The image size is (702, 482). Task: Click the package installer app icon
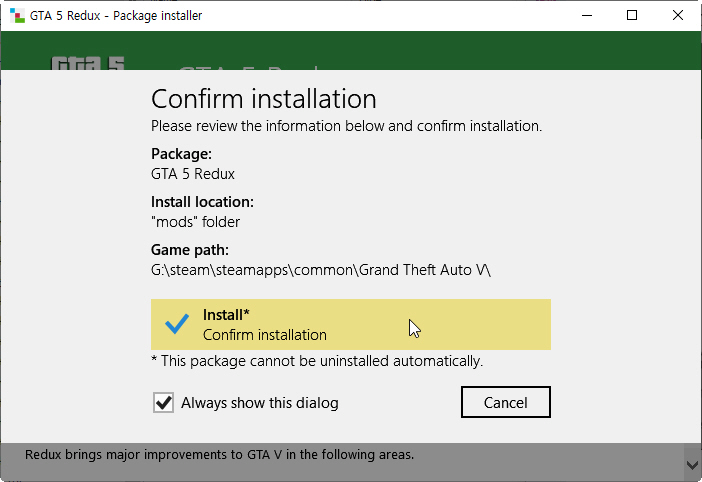(x=17, y=16)
